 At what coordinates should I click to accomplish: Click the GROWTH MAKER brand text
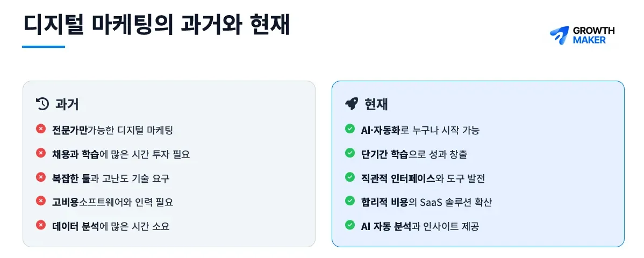point(593,35)
